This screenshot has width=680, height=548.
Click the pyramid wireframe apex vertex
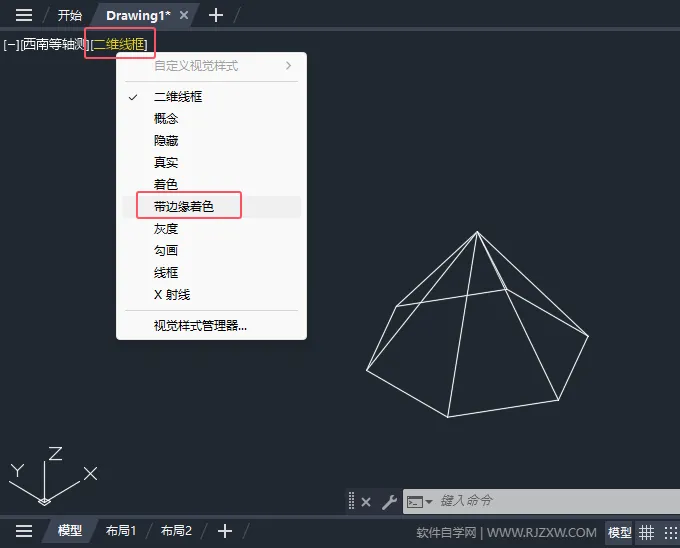(x=477, y=232)
